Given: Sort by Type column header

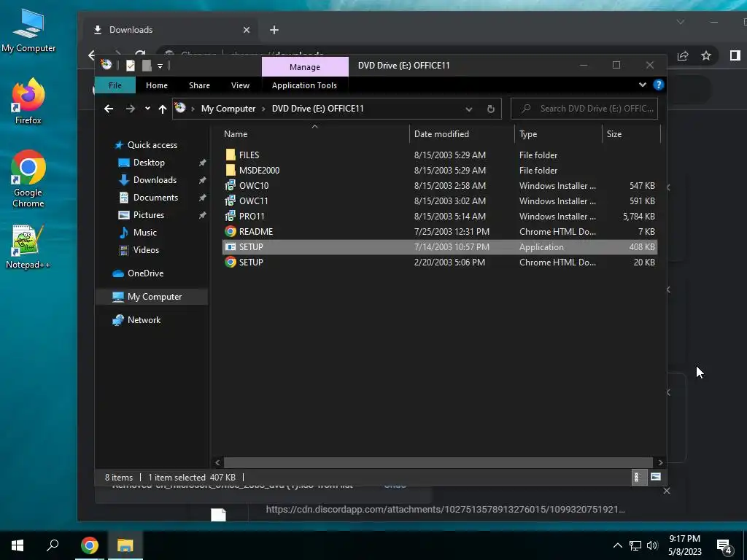Looking at the screenshot, I should pyautogui.click(x=528, y=134).
